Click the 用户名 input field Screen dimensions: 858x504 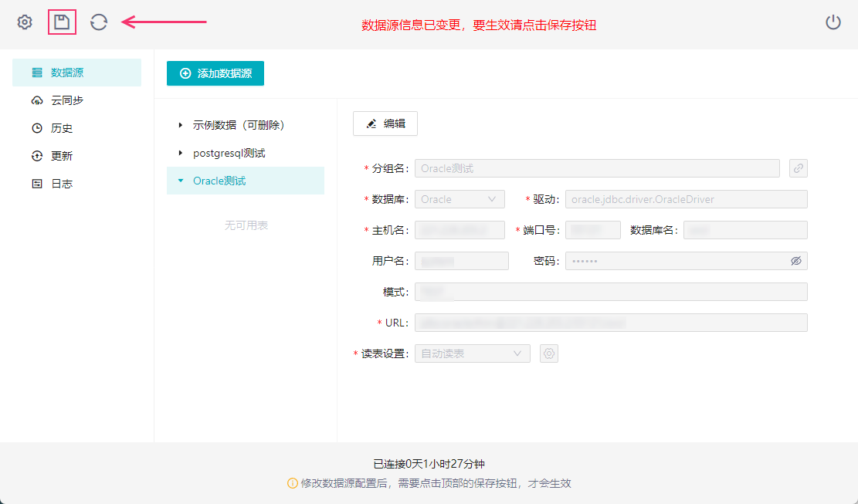pos(461,262)
